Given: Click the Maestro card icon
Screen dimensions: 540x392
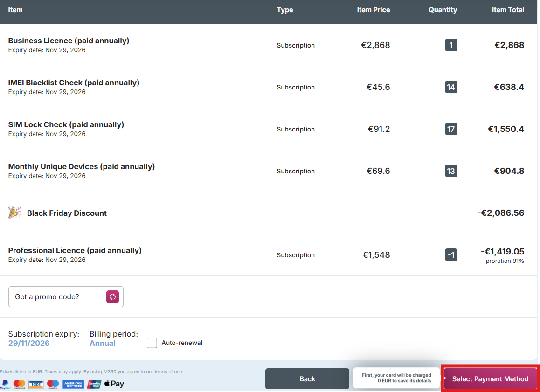Looking at the screenshot, I should point(53,384).
